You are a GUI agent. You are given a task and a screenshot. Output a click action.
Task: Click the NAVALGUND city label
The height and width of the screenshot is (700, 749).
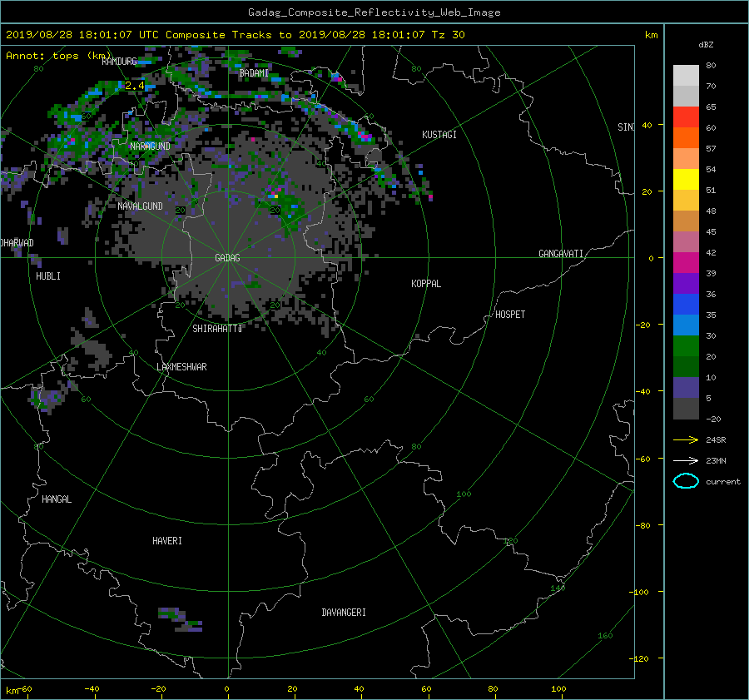point(140,206)
